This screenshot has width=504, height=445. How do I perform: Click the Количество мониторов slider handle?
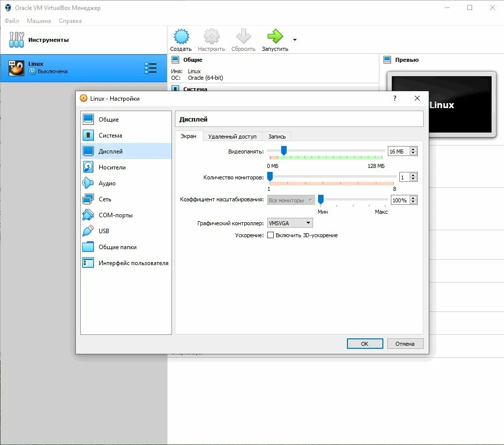(x=270, y=176)
